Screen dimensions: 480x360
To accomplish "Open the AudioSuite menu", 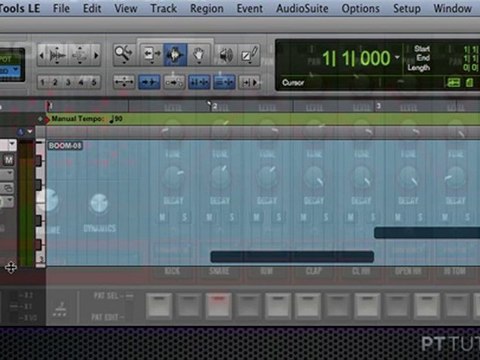I will (302, 8).
